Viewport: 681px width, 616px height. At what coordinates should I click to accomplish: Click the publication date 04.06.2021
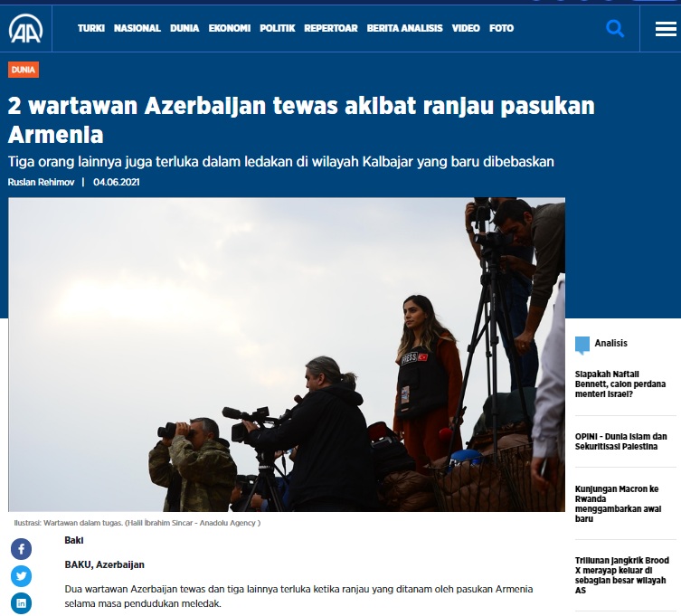click(x=117, y=182)
